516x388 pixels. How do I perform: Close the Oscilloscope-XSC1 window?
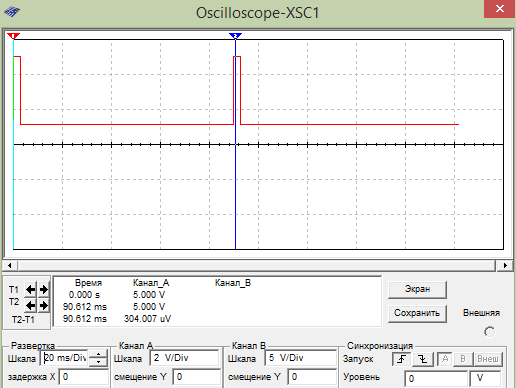[x=499, y=9]
